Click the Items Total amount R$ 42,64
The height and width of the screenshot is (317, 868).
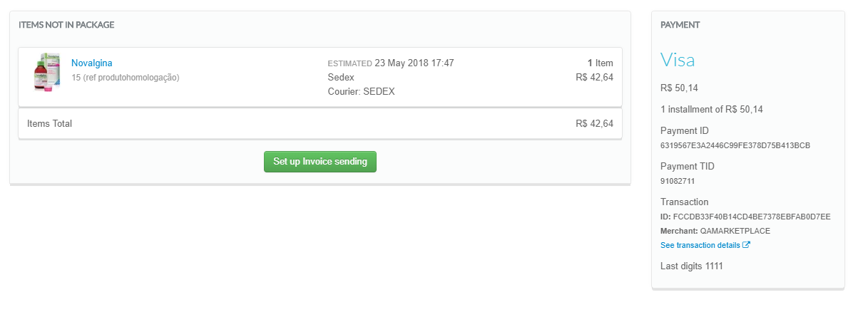pos(594,123)
